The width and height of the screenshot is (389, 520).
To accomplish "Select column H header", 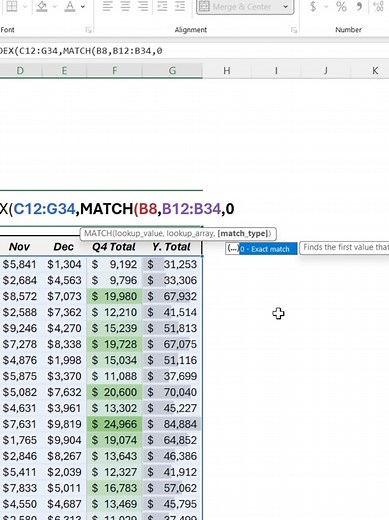I will (227, 71).
